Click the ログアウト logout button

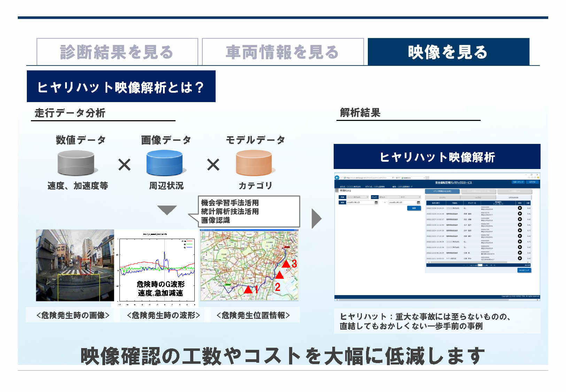[x=533, y=182]
